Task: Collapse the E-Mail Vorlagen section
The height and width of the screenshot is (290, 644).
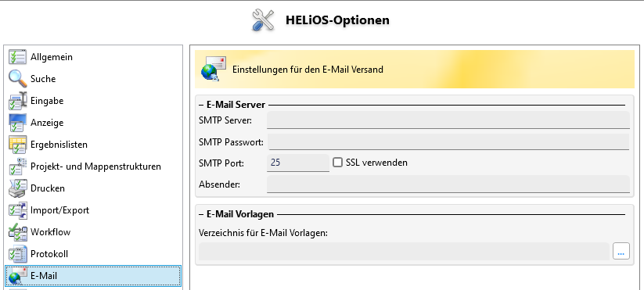Action: coord(201,214)
